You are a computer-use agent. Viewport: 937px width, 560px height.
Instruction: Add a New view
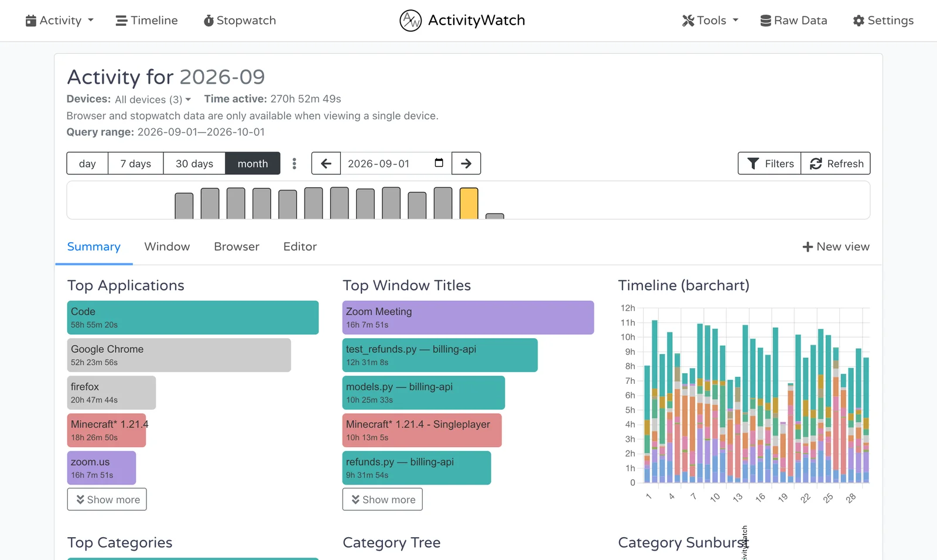(836, 247)
